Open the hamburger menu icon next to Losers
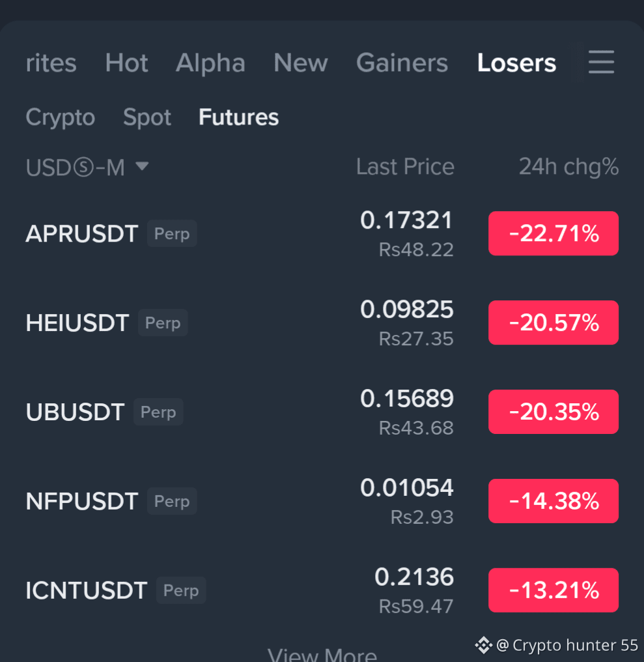 [x=601, y=62]
